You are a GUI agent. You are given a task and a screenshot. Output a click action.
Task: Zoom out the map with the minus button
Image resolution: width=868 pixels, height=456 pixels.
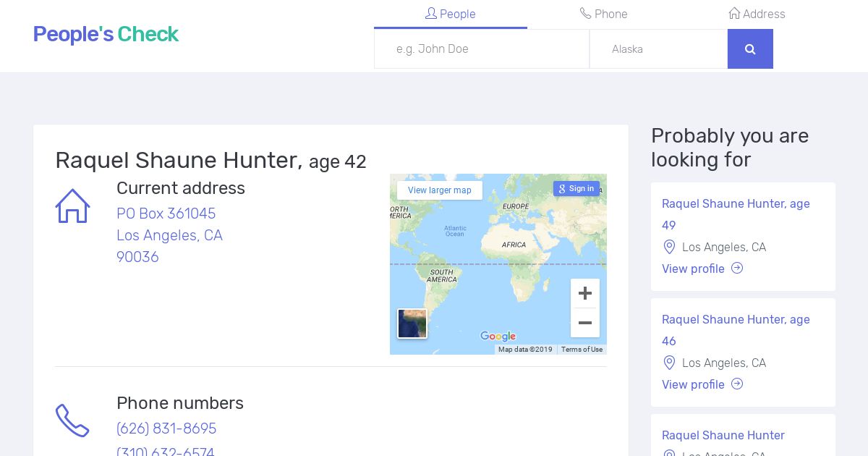(585, 323)
